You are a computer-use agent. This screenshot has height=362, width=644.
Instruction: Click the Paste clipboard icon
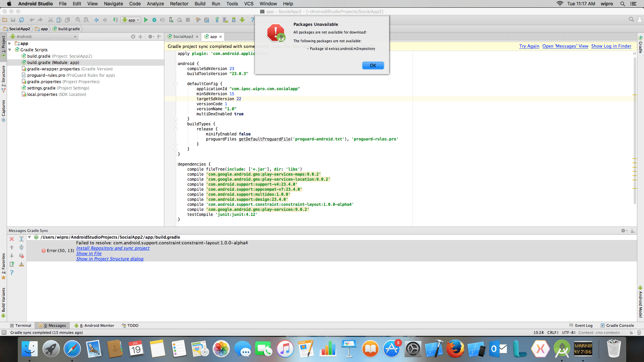(x=67, y=20)
